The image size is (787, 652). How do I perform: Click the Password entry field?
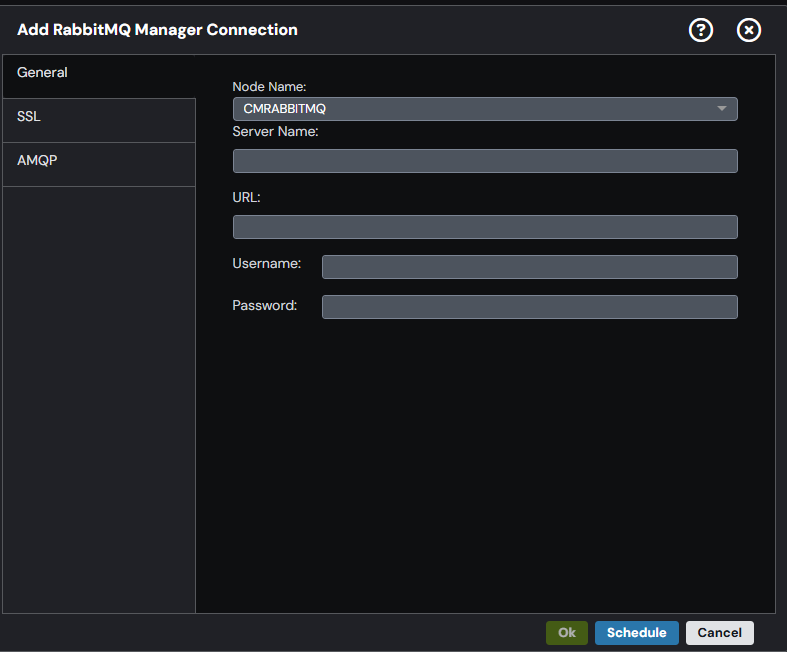pos(530,307)
